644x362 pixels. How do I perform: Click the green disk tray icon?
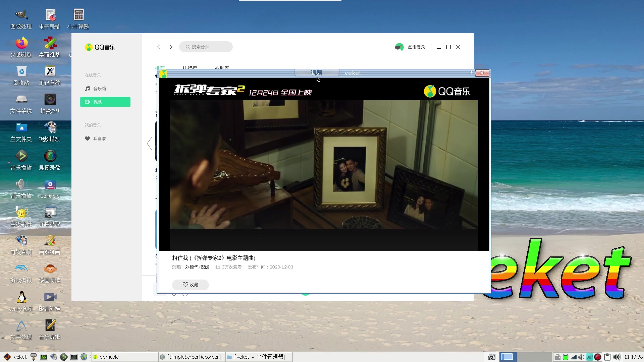[565, 357]
